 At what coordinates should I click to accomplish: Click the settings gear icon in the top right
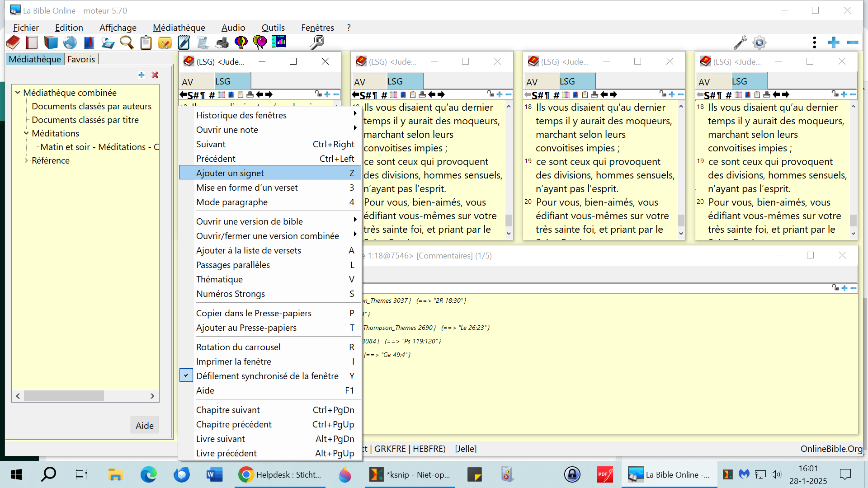point(759,42)
